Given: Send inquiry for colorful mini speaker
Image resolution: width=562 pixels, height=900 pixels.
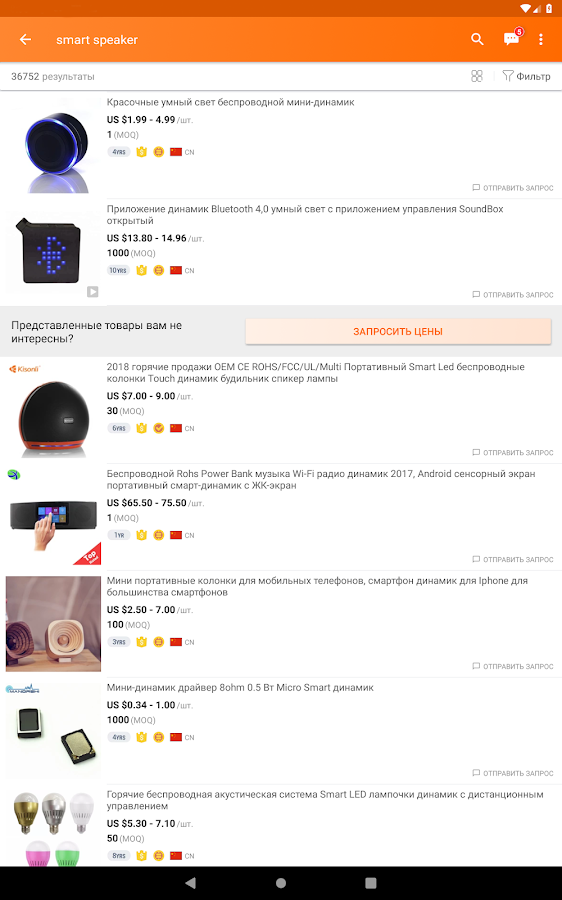Looking at the screenshot, I should (x=513, y=188).
